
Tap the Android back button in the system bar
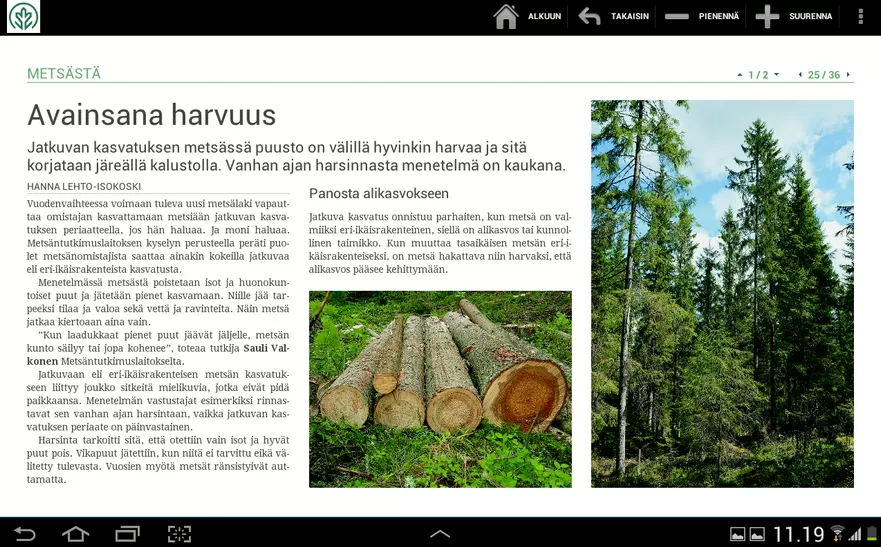point(25,534)
